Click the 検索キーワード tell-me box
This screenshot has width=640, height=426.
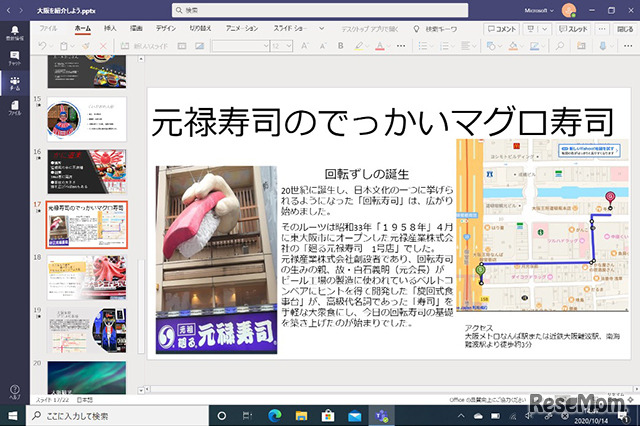point(435,29)
